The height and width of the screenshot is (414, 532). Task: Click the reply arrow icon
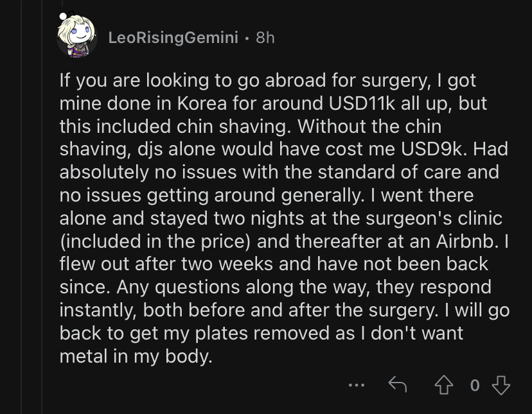tap(397, 384)
